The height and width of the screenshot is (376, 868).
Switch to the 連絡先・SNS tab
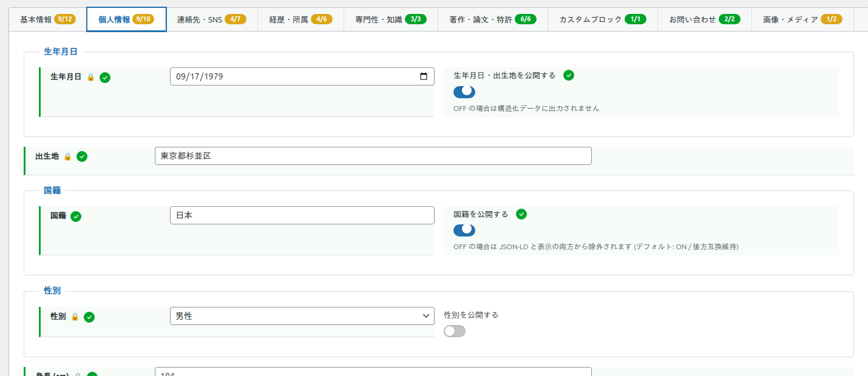click(x=212, y=19)
